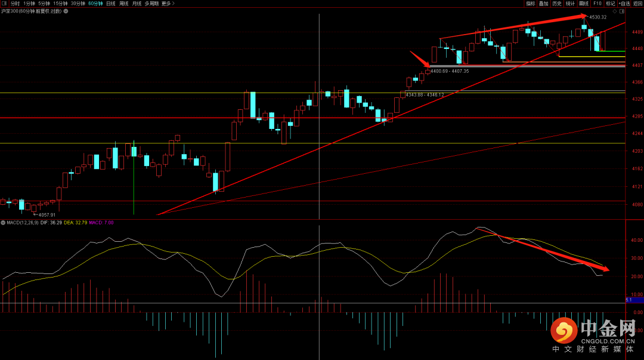Select the 15分钟 period tab
The width and height of the screenshot is (644, 360).
(x=60, y=4)
